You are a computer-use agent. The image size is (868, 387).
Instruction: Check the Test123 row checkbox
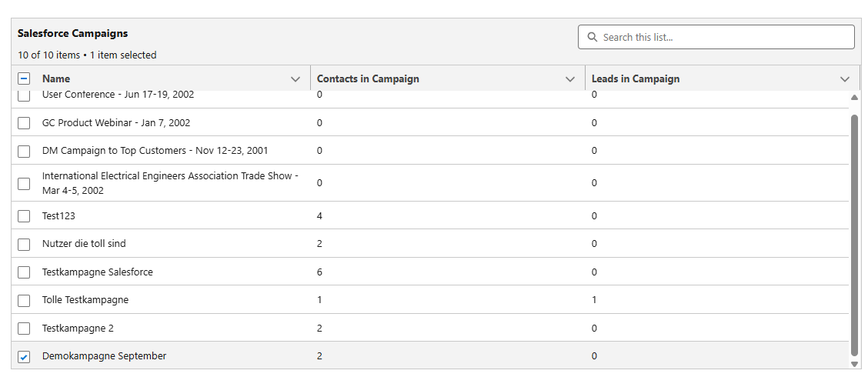pyautogui.click(x=24, y=216)
